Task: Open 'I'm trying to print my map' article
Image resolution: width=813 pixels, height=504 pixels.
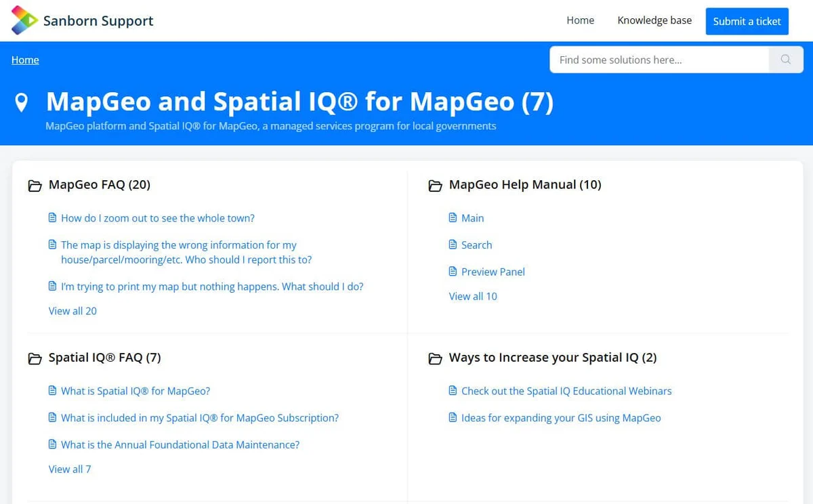Action: coord(212,287)
